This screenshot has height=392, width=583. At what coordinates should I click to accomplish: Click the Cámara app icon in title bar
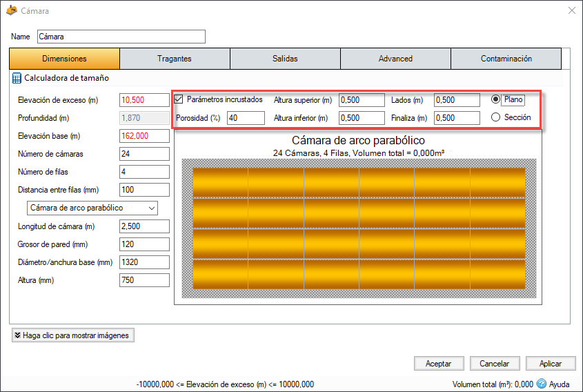click(12, 10)
